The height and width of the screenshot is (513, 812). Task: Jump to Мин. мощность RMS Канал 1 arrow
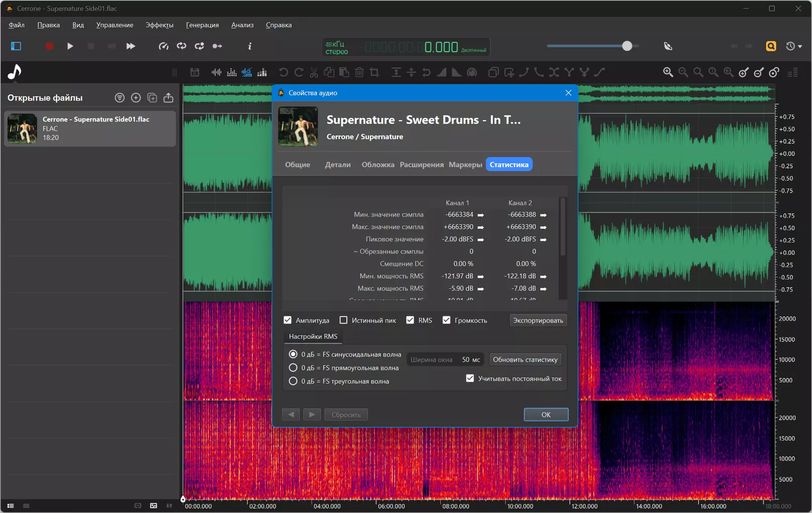(x=481, y=277)
